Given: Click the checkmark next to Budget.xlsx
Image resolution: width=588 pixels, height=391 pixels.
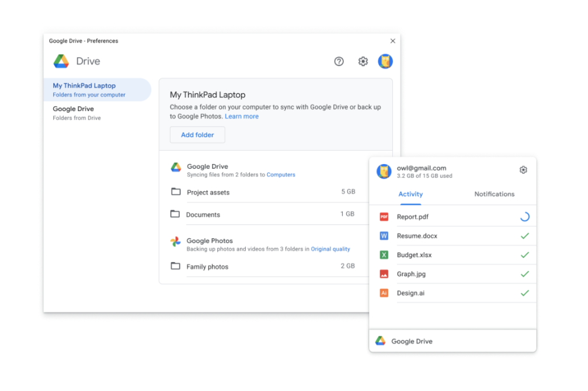Looking at the screenshot, I should pyautogui.click(x=524, y=255).
